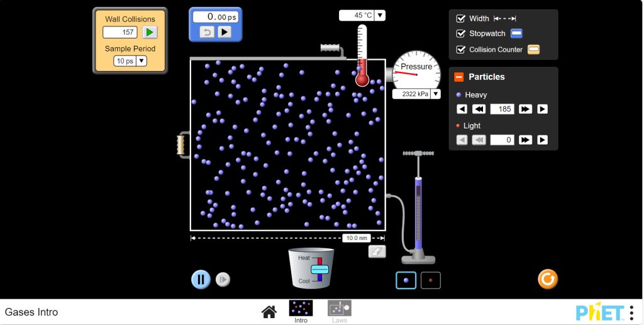
Task: Collapse the Particles panel
Action: (459, 77)
